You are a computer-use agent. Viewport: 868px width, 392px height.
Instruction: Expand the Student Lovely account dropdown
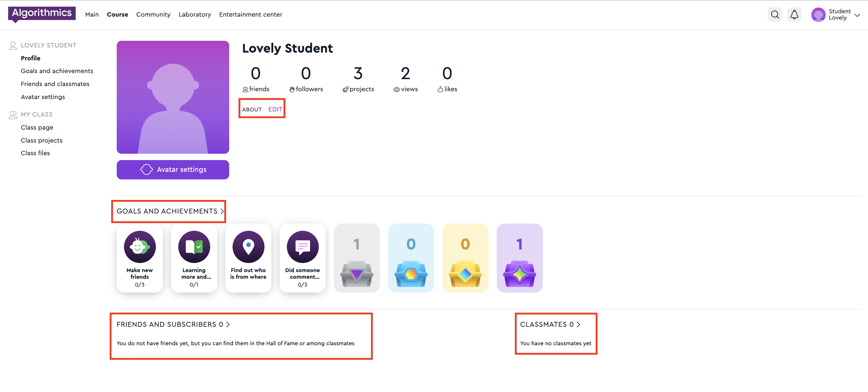pyautogui.click(x=857, y=15)
